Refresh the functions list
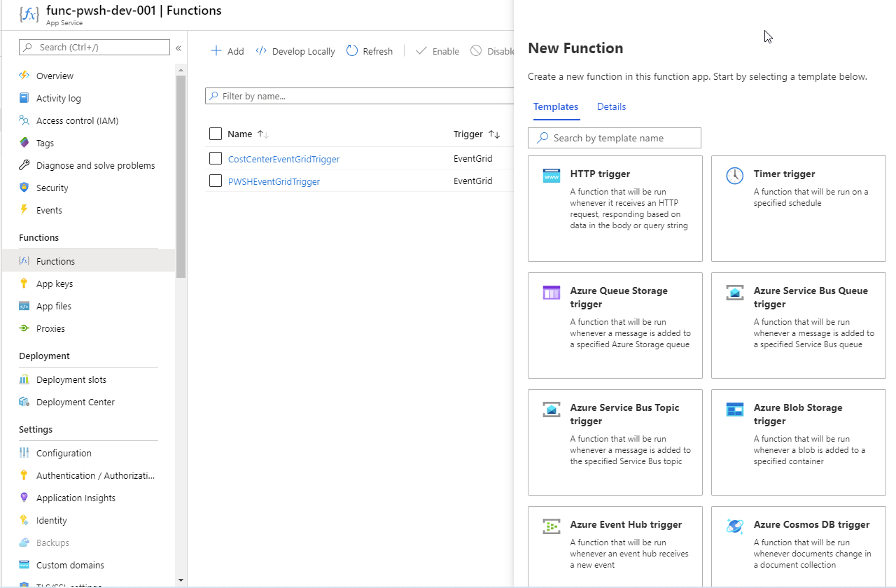 click(x=370, y=51)
